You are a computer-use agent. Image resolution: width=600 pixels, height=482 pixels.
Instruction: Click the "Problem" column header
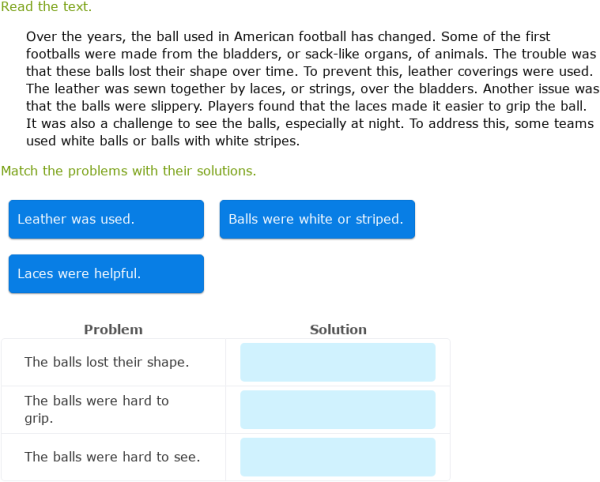pos(113,329)
